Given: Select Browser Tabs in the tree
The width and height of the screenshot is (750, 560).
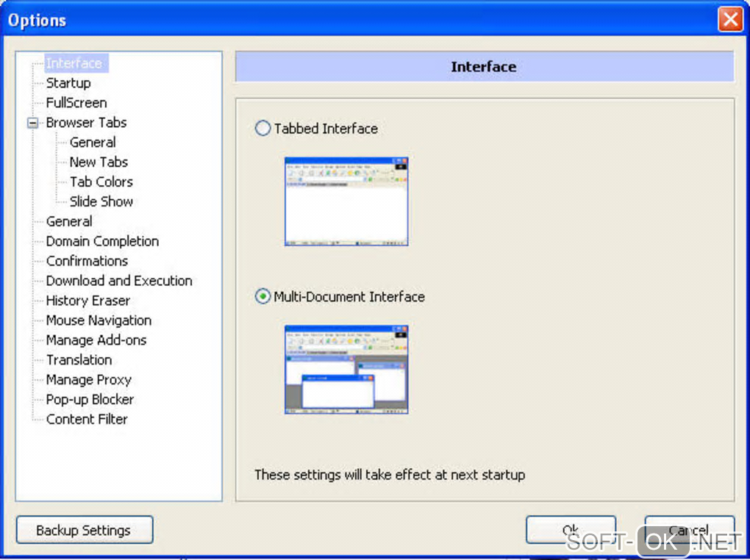Looking at the screenshot, I should [86, 123].
